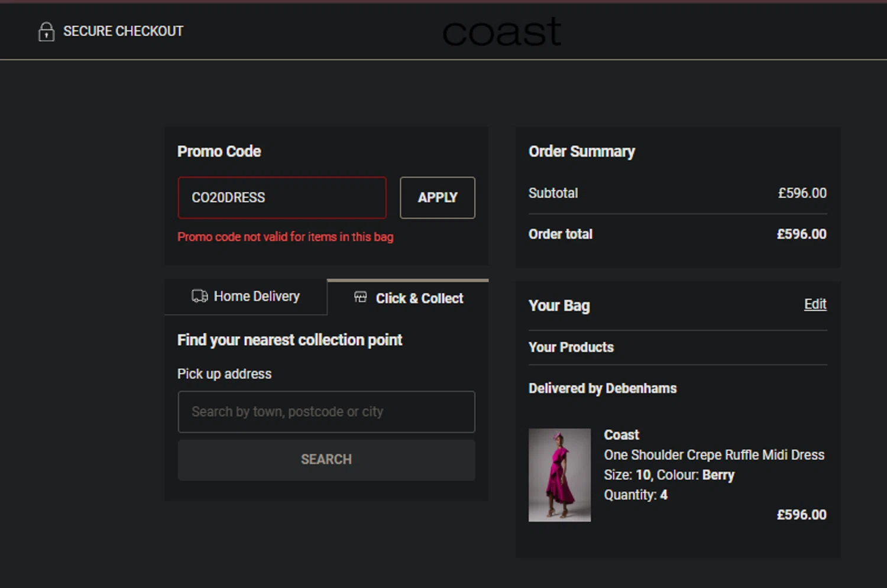Open the berry dress product thumbnail
Screen dimensions: 887x588
559,475
